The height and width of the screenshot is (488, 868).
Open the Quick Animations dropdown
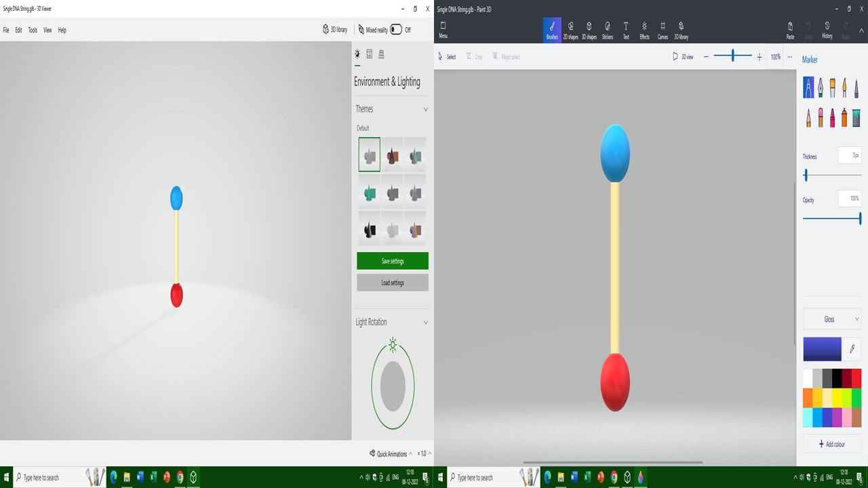(x=391, y=453)
